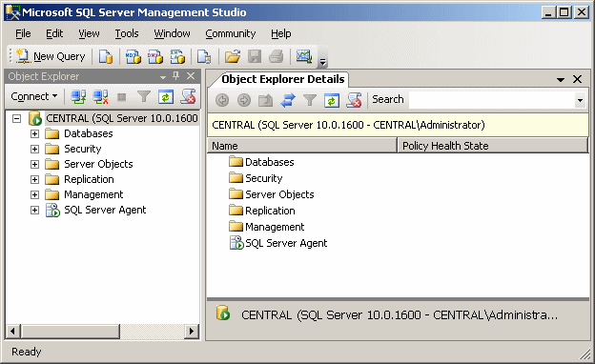Click the Analysis Services XMLA Query icon
Image resolution: width=595 pixels, height=364 pixels.
point(177,56)
